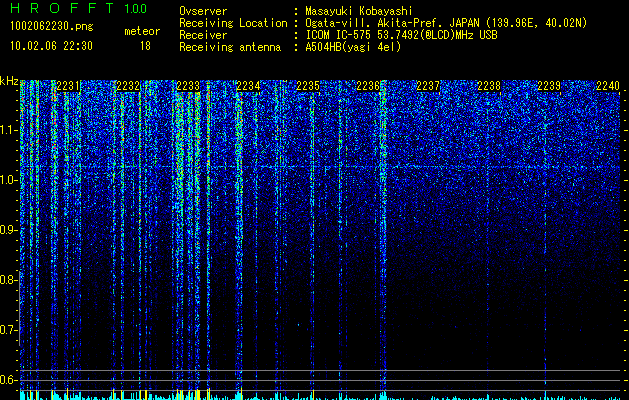Click the HROFFT title text
The height and width of the screenshot is (400, 629).
point(63,8)
